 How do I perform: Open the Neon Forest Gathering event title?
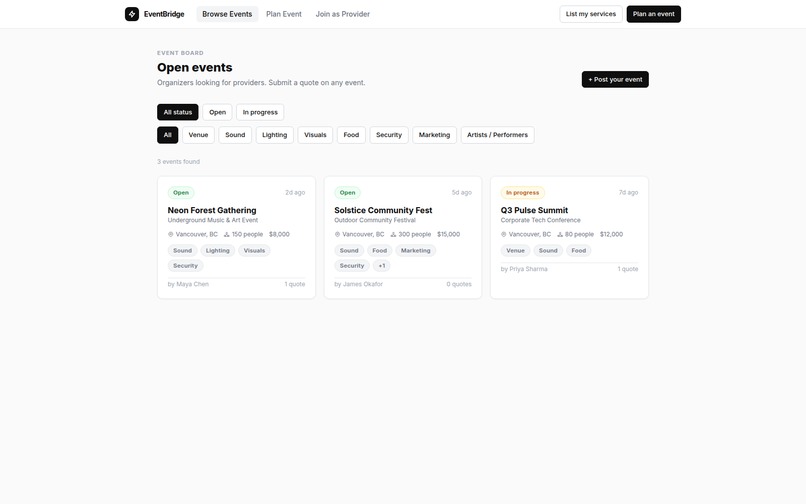212,210
